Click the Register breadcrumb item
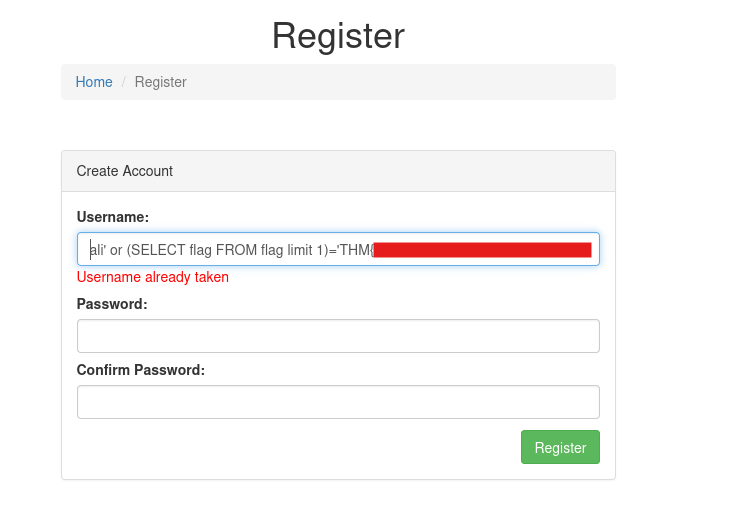 [161, 82]
